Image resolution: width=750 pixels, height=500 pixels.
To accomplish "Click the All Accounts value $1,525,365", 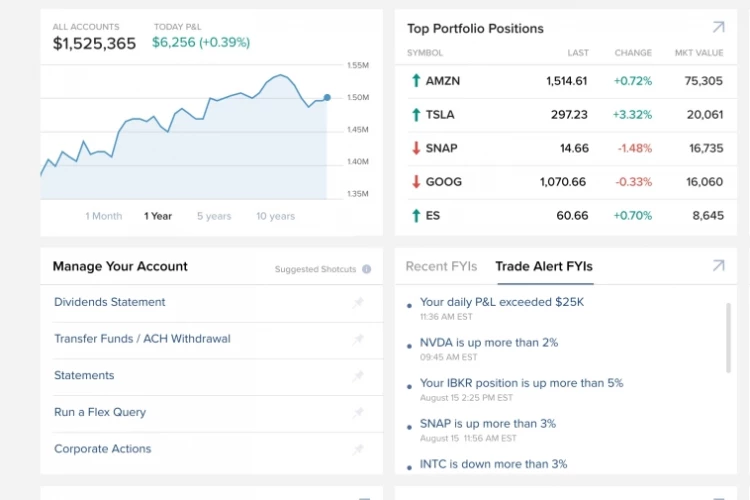I will point(94,44).
